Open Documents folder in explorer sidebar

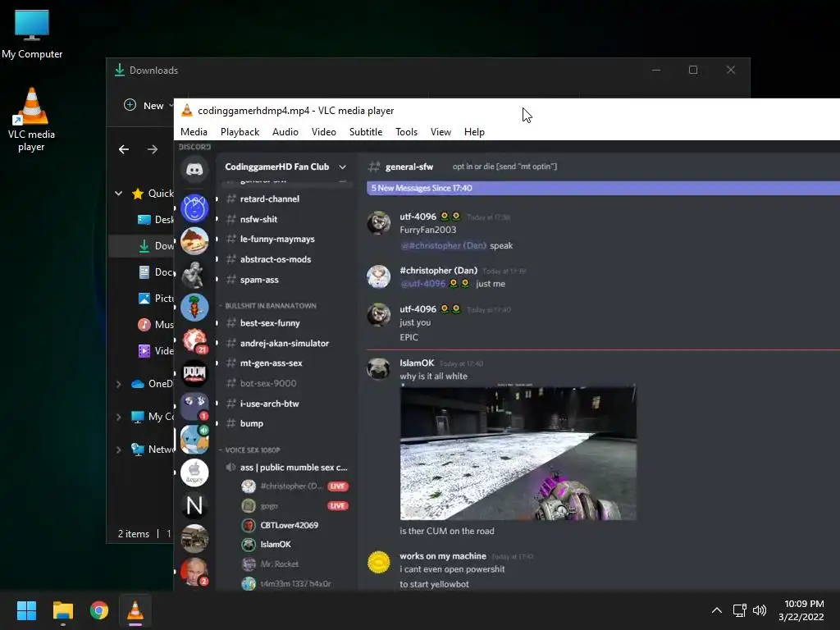coord(156,272)
